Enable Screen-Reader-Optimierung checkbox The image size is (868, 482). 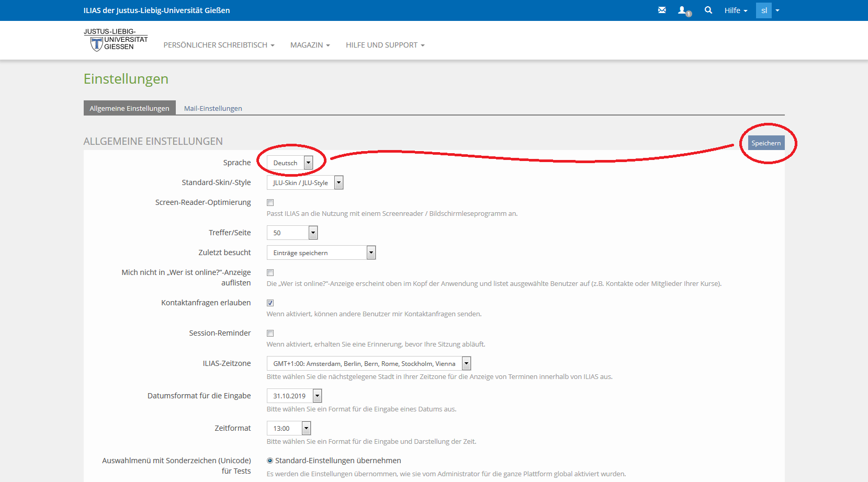pos(270,203)
